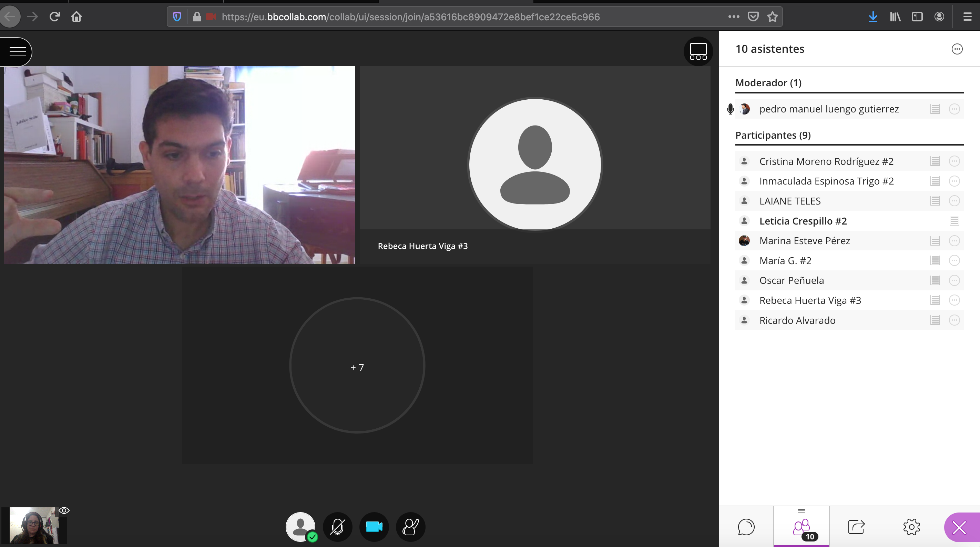Click browser address bar URL
Viewport: 980px width, 547px height.
(410, 17)
